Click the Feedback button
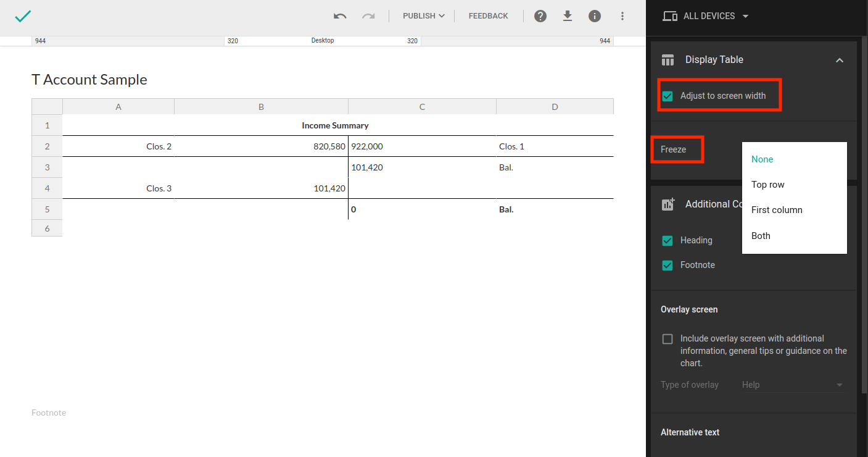The image size is (868, 457). coord(488,16)
